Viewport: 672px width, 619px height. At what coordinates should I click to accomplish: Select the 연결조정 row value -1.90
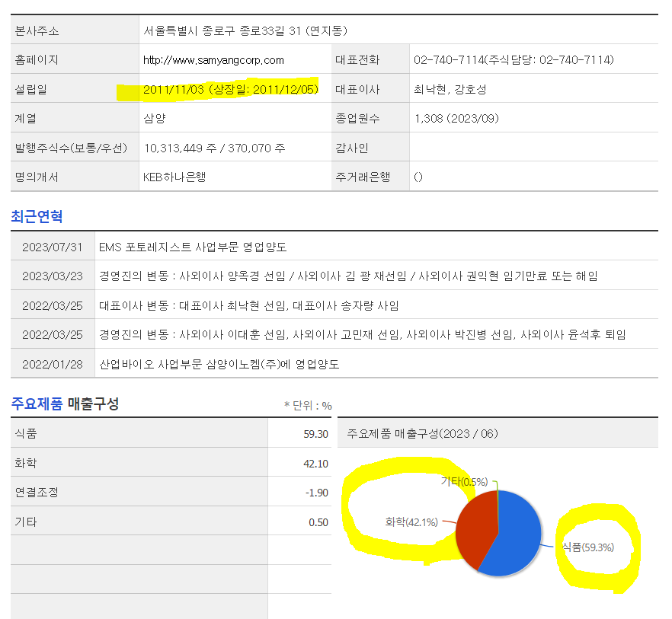317,493
